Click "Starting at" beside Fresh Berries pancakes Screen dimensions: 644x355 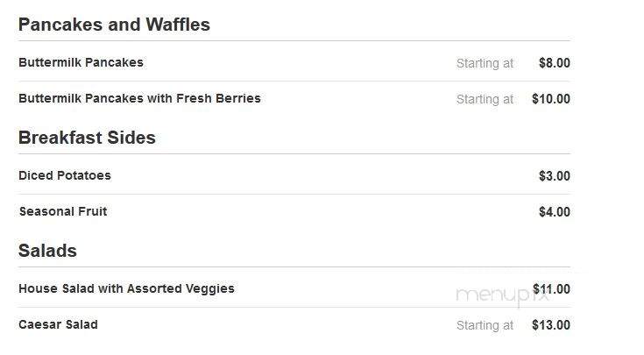pos(485,99)
